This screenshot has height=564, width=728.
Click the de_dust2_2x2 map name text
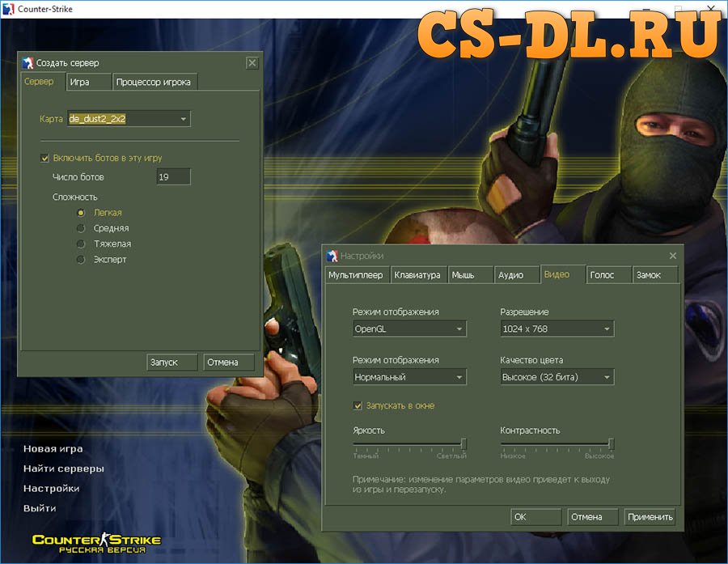tap(97, 119)
